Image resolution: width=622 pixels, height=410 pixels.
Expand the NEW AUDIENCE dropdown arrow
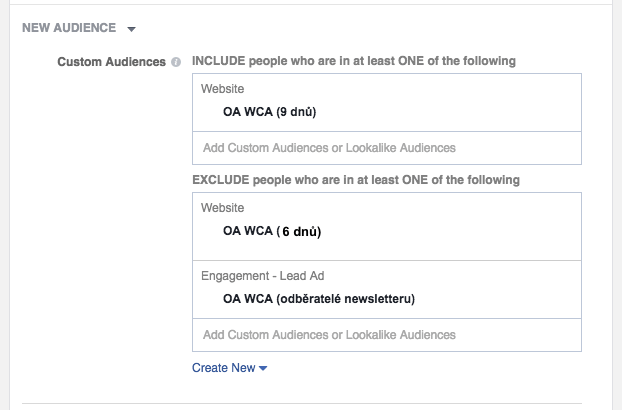[x=131, y=29]
